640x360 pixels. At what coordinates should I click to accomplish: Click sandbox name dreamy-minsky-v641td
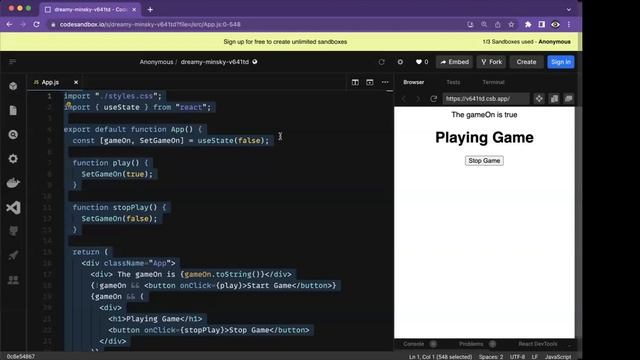point(215,62)
